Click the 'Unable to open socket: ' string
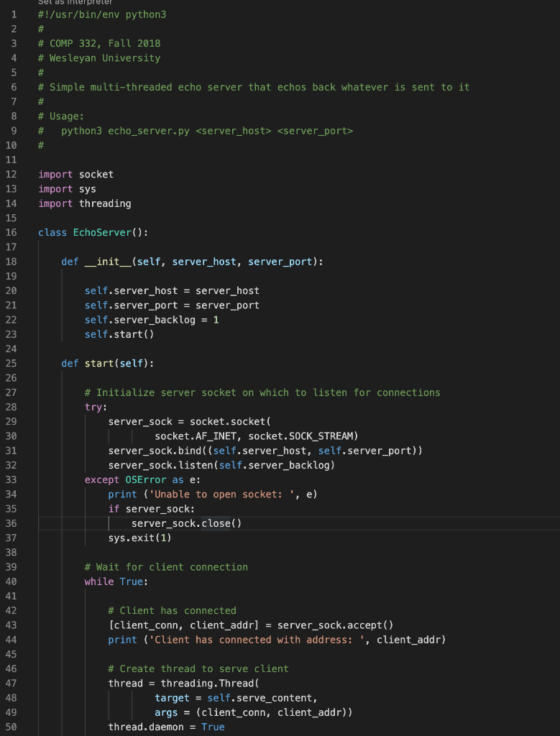 pos(221,494)
